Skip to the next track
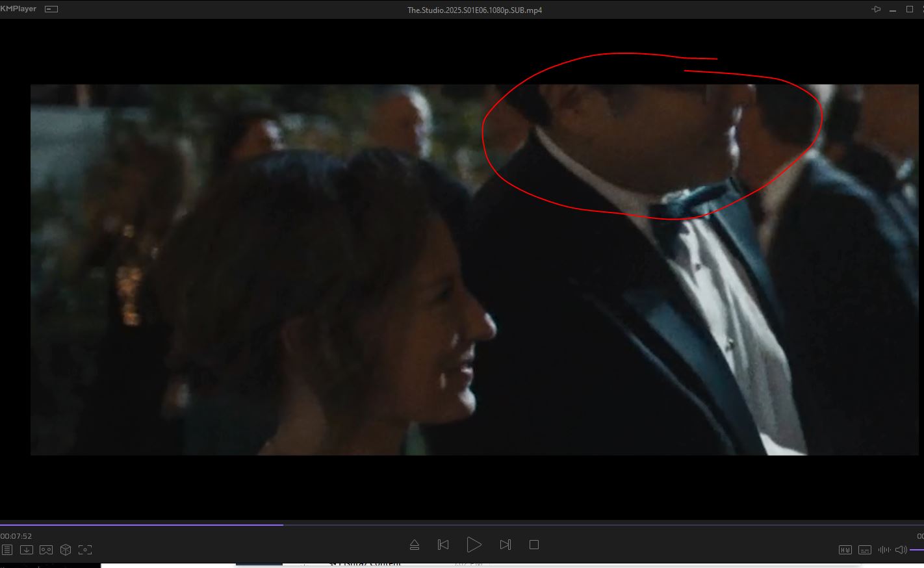The height and width of the screenshot is (568, 924). pos(505,545)
